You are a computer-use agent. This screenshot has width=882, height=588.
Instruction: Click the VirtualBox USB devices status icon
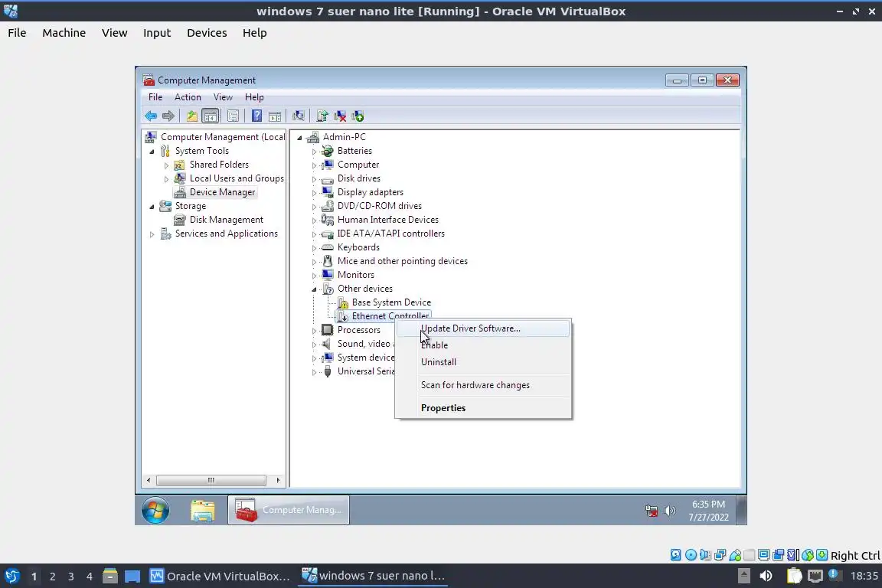tap(735, 555)
